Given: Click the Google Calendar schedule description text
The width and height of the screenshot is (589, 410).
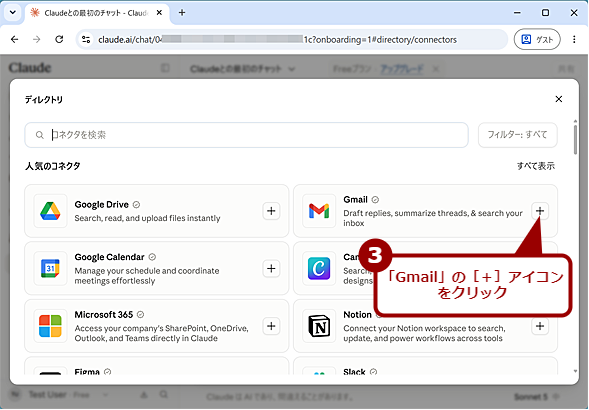Looking at the screenshot, I should pos(147,276).
